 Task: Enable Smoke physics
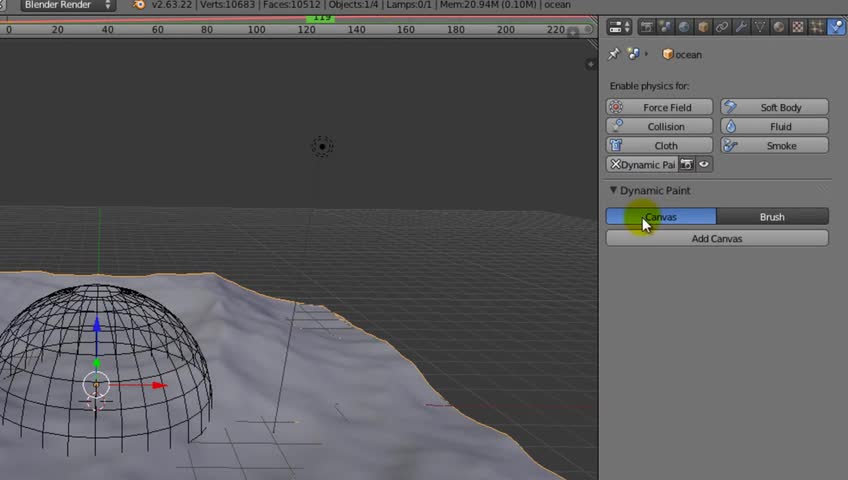tap(774, 145)
